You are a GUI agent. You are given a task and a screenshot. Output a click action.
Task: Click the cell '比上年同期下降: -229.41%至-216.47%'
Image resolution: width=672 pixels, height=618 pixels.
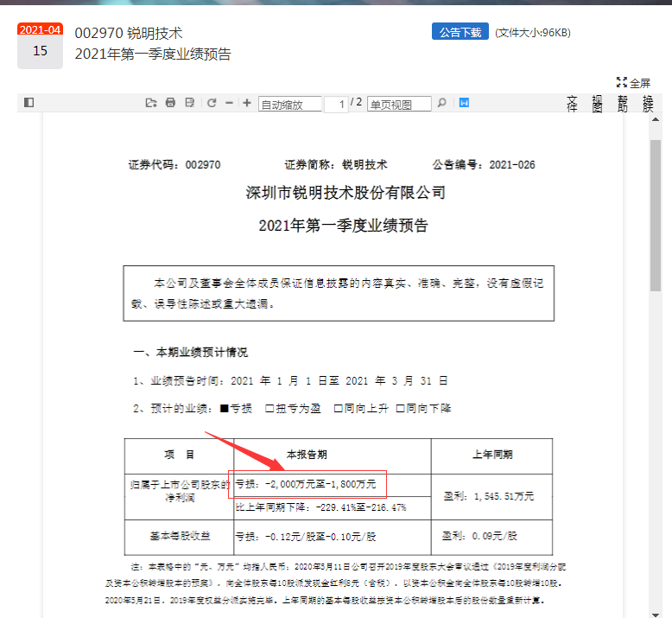coord(321,507)
